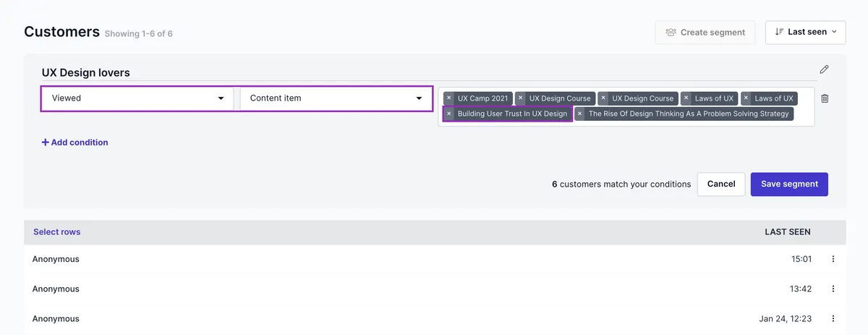Click the Building User Trust In UX Design label
The image size is (868, 335).
(513, 114)
